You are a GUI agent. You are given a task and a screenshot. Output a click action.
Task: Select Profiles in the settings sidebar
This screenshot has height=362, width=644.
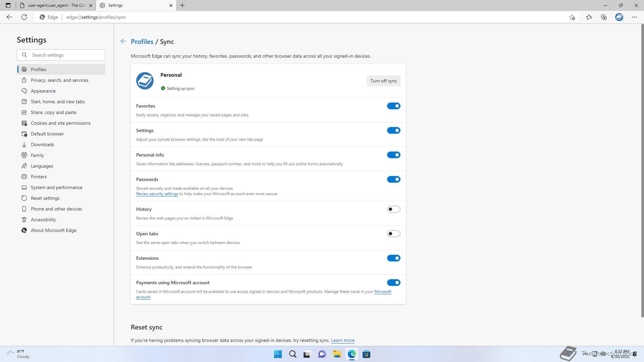tap(61, 69)
